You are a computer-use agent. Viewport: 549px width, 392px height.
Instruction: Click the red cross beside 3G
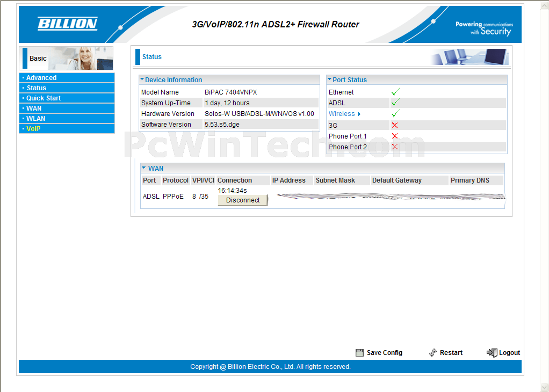(x=395, y=125)
